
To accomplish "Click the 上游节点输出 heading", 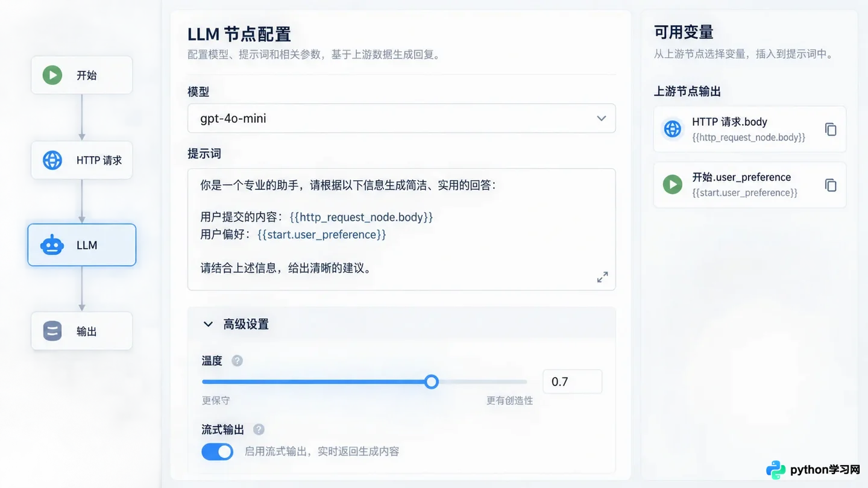I will (x=687, y=92).
